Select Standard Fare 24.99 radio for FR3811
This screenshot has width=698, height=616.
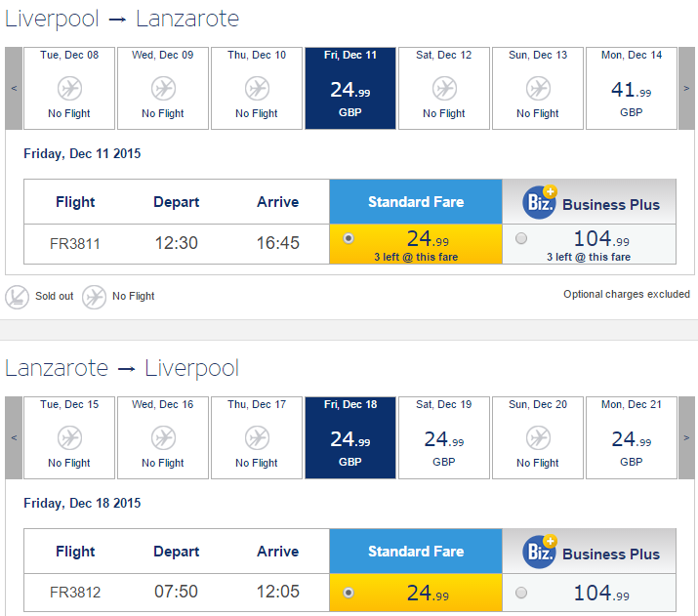349,238
